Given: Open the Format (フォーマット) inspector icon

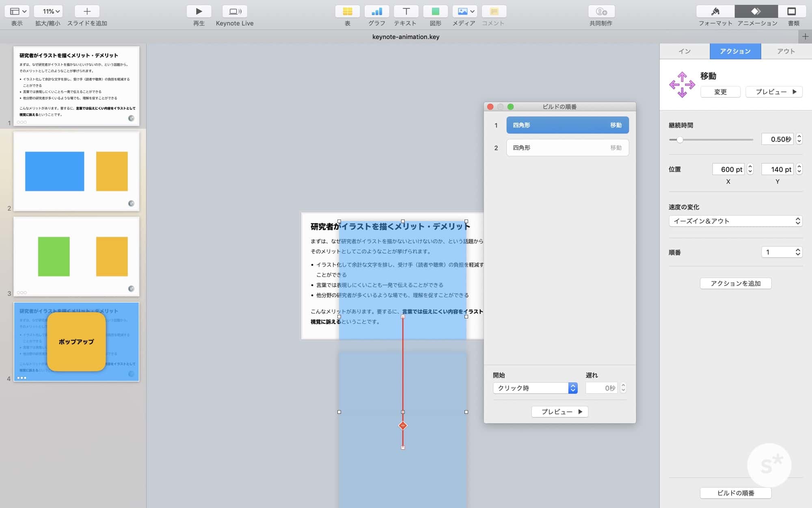Looking at the screenshot, I should pyautogui.click(x=715, y=11).
